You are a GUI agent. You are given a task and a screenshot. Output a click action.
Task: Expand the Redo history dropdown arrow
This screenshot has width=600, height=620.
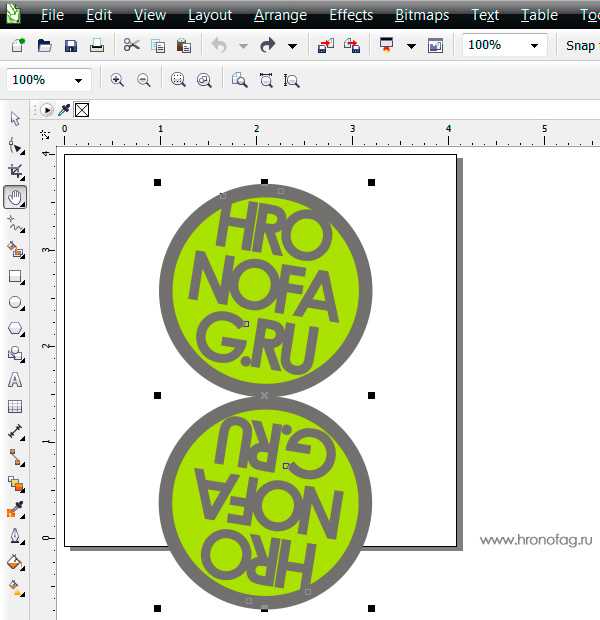293,46
